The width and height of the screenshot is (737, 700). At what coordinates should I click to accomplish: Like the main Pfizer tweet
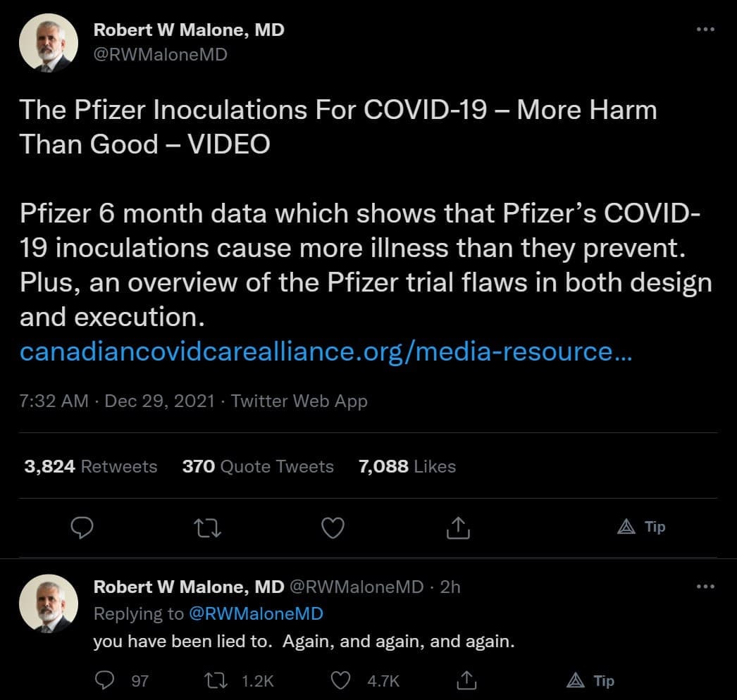point(333,527)
